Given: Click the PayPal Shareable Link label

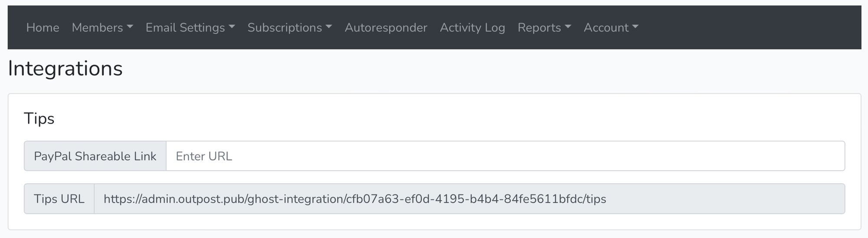Looking at the screenshot, I should tap(95, 156).
